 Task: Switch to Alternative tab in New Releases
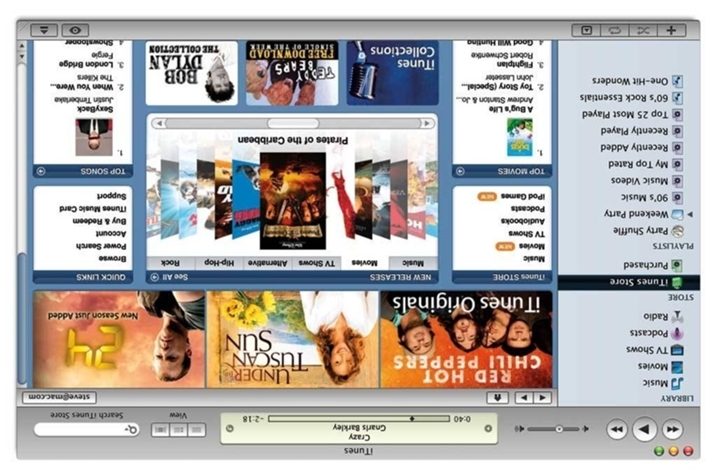268,263
